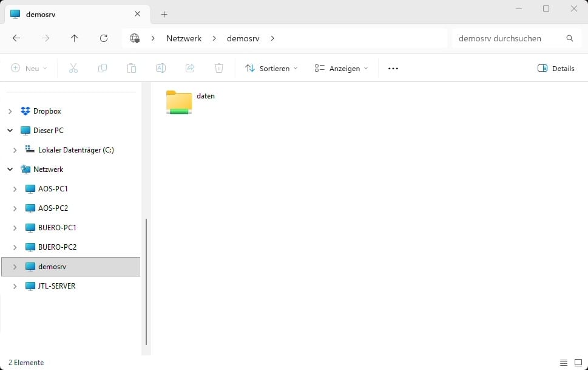Select BUERO-PC2 in the navigation tree
This screenshot has width=588, height=370.
coord(58,247)
